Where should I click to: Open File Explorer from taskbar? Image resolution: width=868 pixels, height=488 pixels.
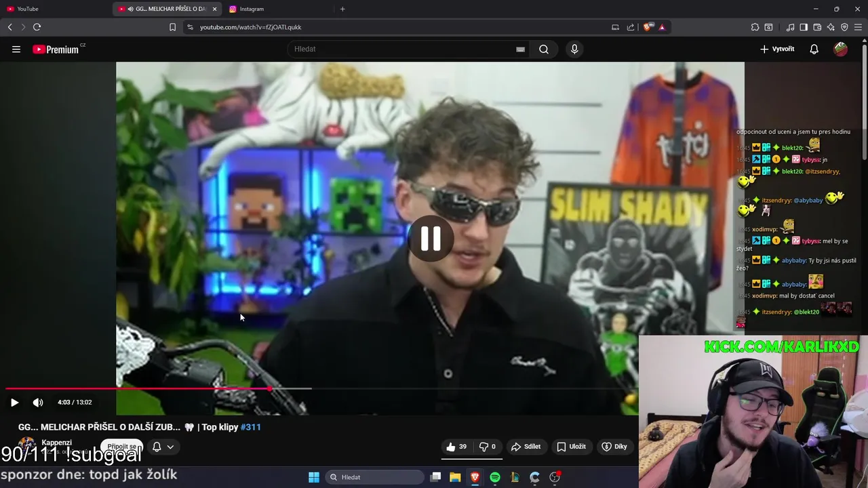point(455,477)
